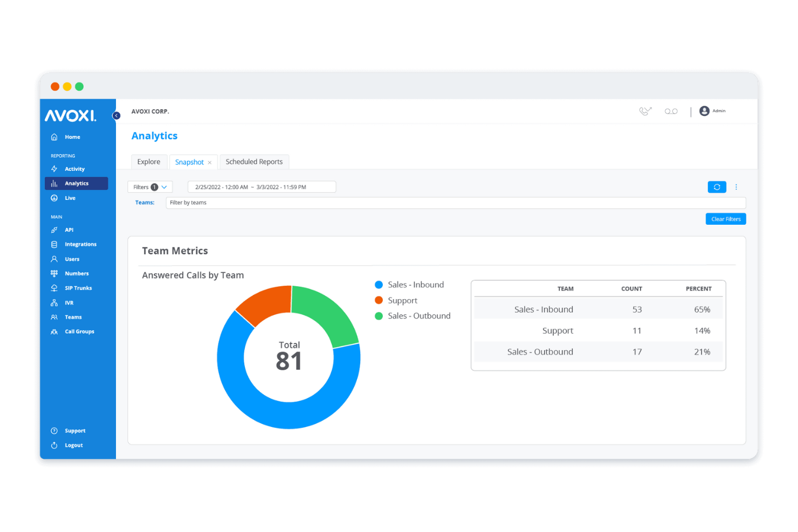Switch to Scheduled Reports tab
This screenshot has width=798, height=532.
point(254,162)
